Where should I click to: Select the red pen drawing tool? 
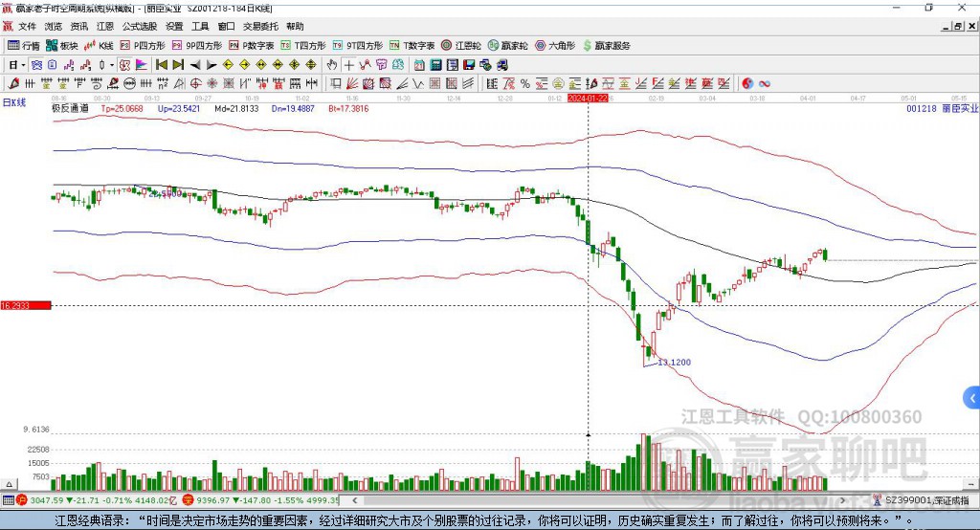coord(13,84)
